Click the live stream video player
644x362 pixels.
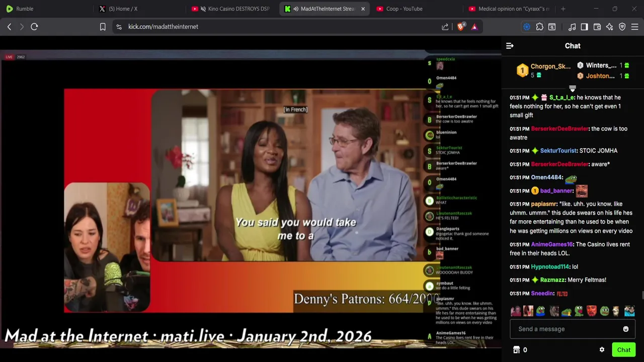pos(251,199)
